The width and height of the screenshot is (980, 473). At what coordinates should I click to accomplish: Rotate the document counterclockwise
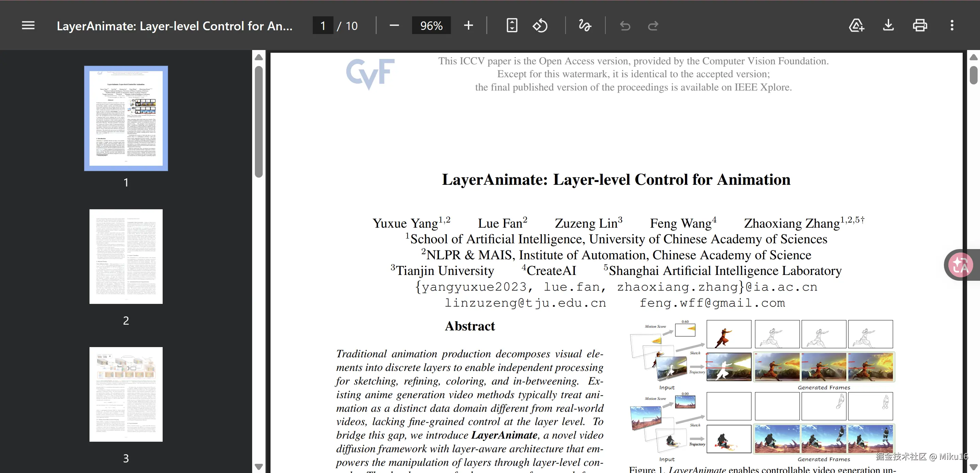tap(540, 26)
